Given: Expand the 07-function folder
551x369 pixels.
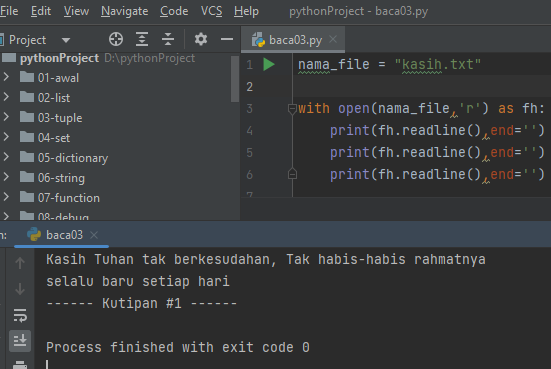Looking at the screenshot, I should (x=6, y=197).
